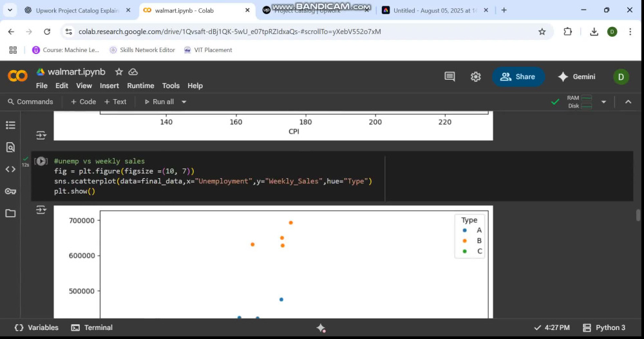Open the browser downloads icon

tap(594, 32)
